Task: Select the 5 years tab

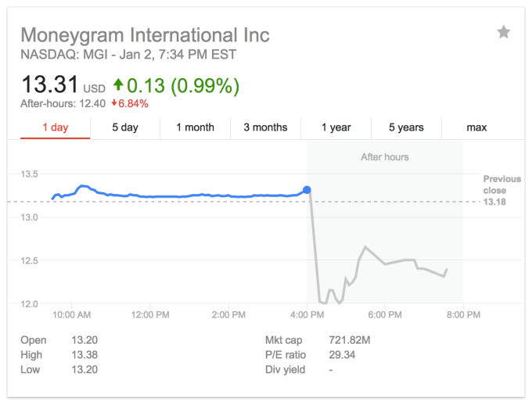Action: coord(406,127)
